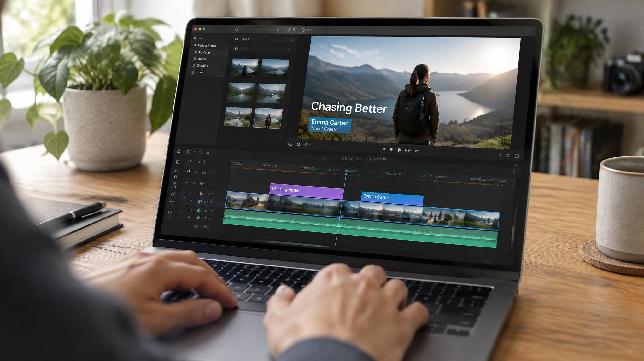Click the yellow minimize window button
This screenshot has height=361, width=644.
click(x=200, y=29)
